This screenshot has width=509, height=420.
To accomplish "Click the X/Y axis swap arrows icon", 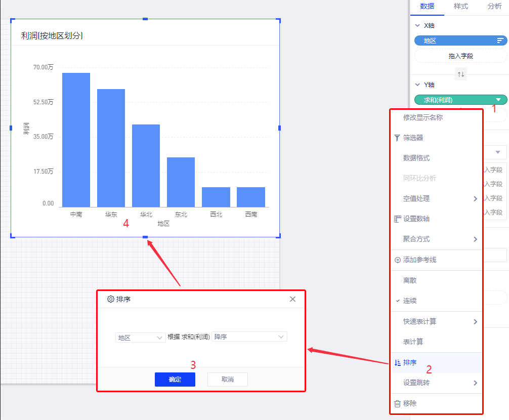I will [461, 74].
